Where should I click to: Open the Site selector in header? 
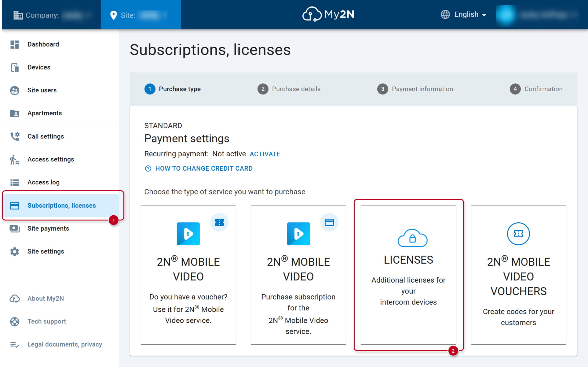[x=141, y=15]
